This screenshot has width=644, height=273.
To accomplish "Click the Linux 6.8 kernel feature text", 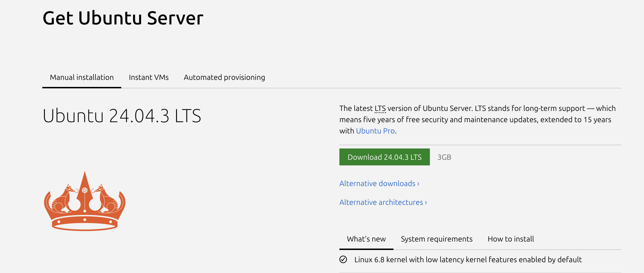I will click(x=468, y=260).
